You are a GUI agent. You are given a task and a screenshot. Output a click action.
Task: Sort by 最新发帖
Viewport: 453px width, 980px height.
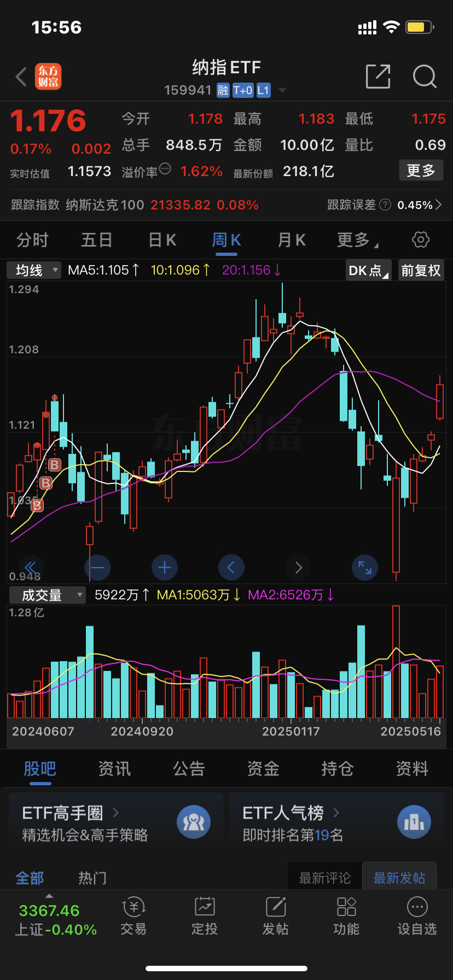tap(399, 878)
